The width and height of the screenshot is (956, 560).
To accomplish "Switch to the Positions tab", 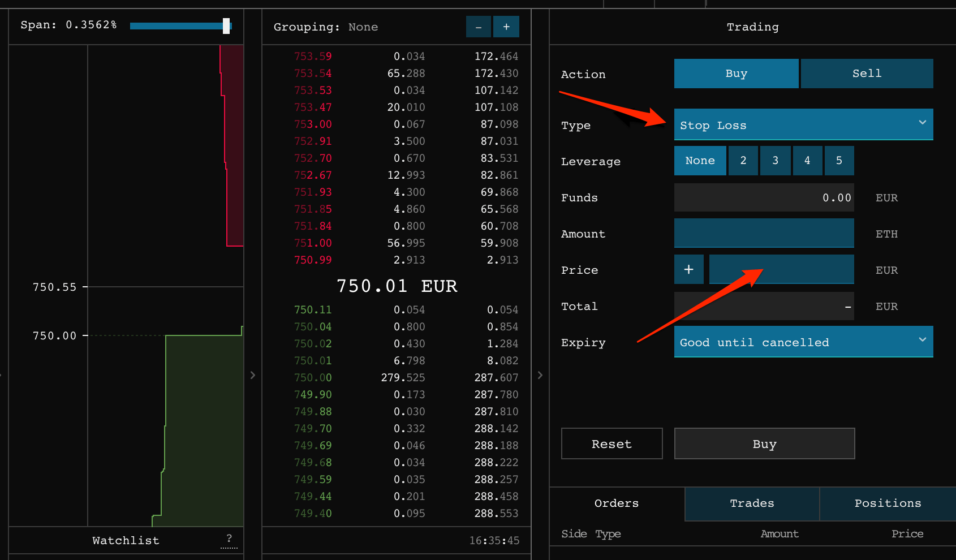I will click(887, 503).
